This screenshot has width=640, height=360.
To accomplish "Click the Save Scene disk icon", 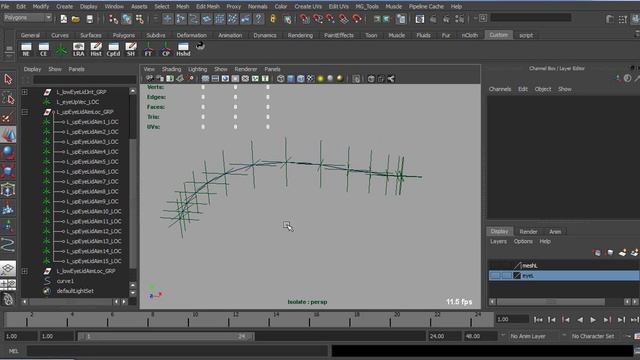I will coord(90,18).
